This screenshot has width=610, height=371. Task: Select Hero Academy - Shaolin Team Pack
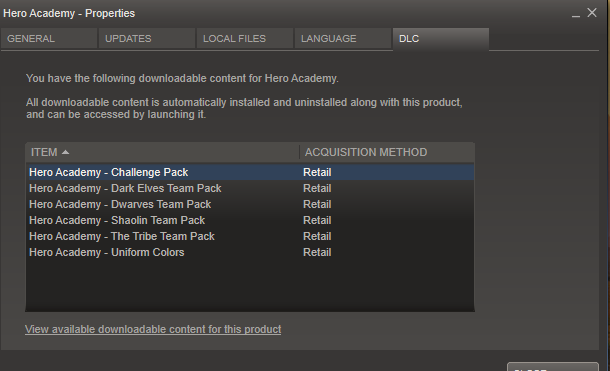click(250, 220)
